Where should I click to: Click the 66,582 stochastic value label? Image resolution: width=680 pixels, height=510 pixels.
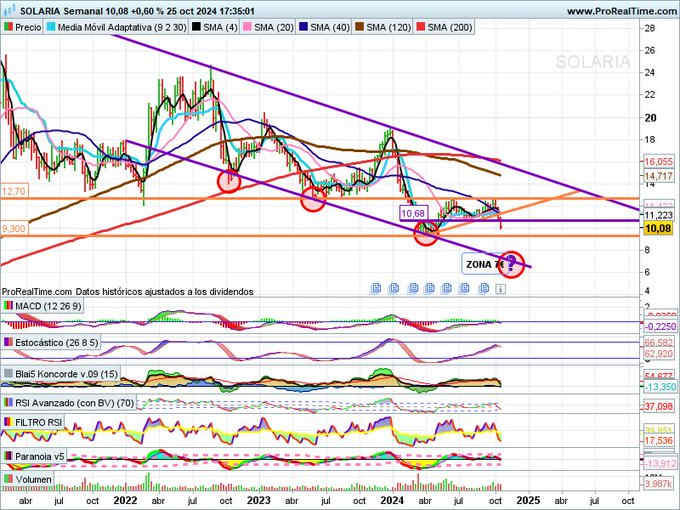pos(658,343)
